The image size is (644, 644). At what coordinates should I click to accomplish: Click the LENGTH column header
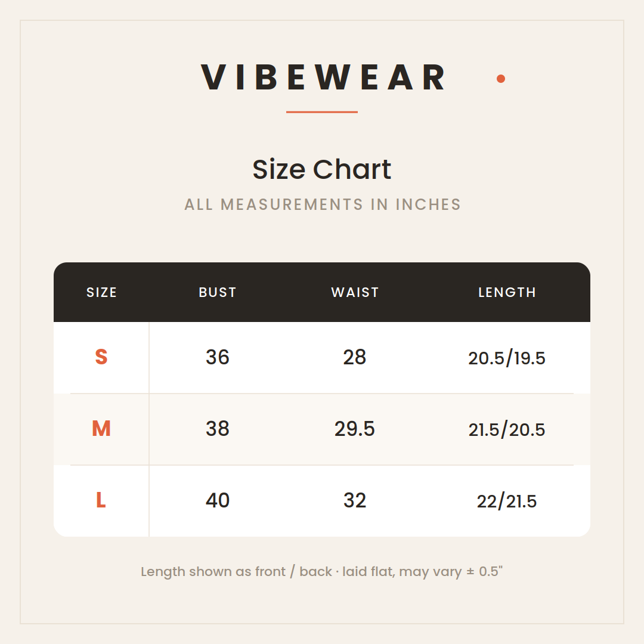click(507, 292)
